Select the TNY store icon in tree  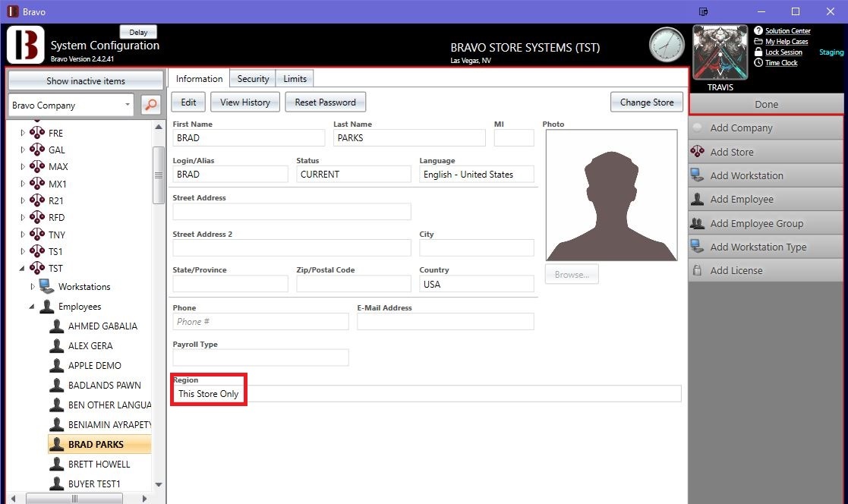pos(37,234)
